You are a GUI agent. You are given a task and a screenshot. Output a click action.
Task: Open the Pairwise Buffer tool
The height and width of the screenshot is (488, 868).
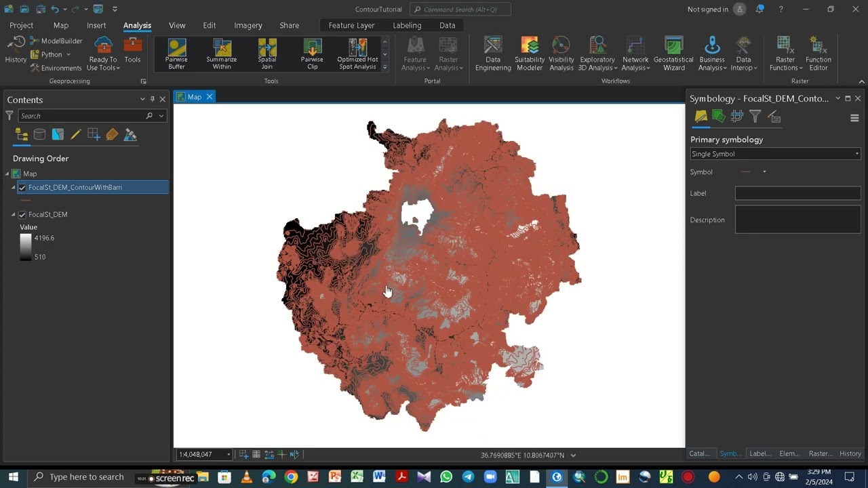176,54
